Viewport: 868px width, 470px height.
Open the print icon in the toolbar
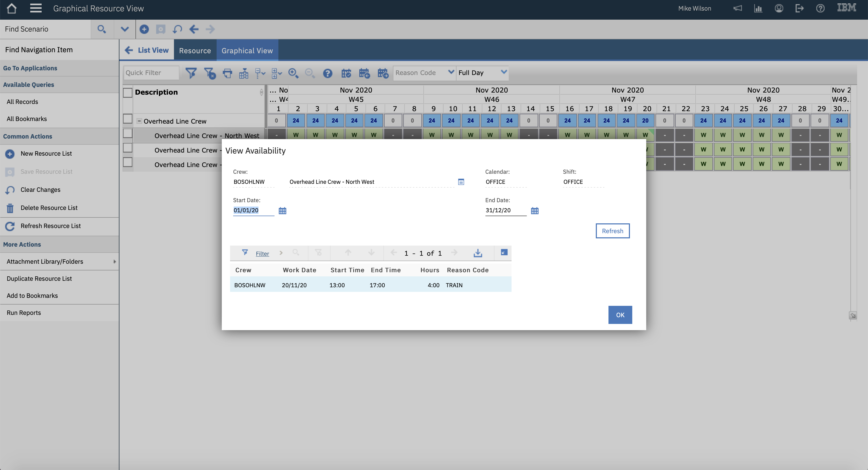[x=227, y=73]
